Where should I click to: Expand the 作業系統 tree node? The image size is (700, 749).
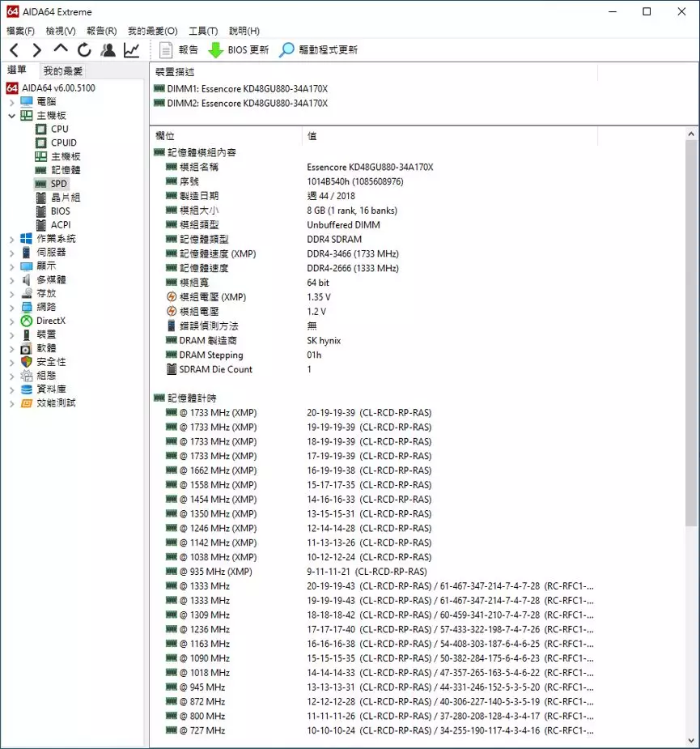click(x=12, y=239)
